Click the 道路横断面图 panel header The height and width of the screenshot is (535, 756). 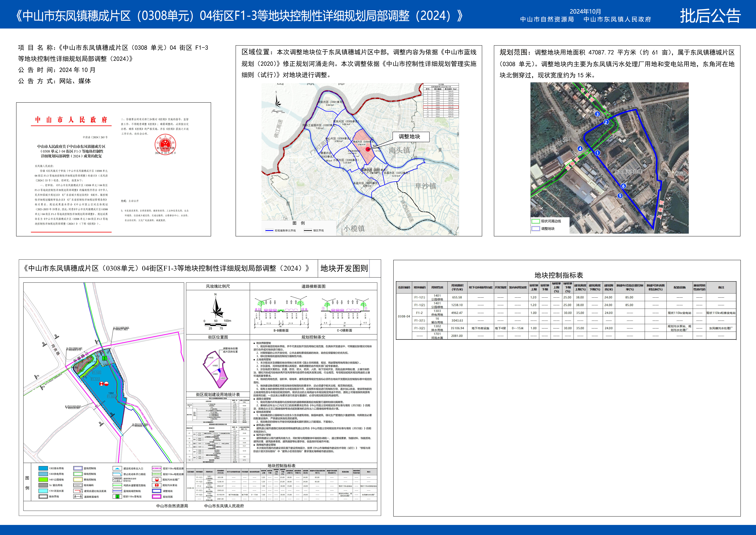coord(313,286)
